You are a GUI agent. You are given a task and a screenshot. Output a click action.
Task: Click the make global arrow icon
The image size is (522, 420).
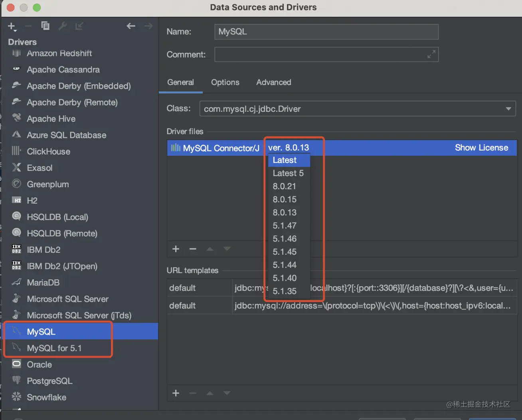79,26
